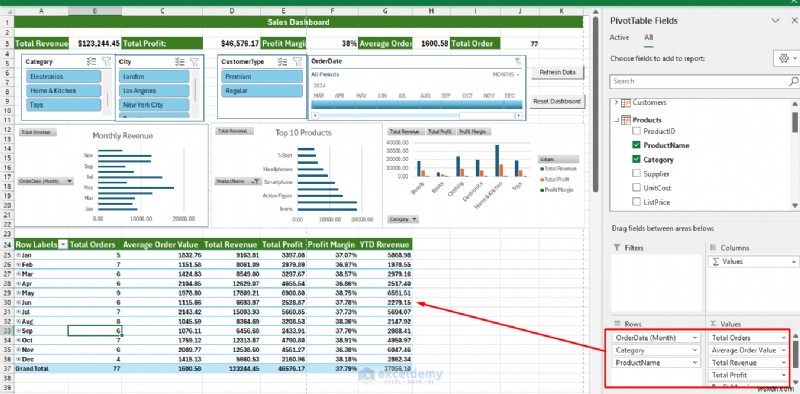The width and height of the screenshot is (800, 394).
Task: Click the Values area scroll-up arrow
Action: coord(794,335)
